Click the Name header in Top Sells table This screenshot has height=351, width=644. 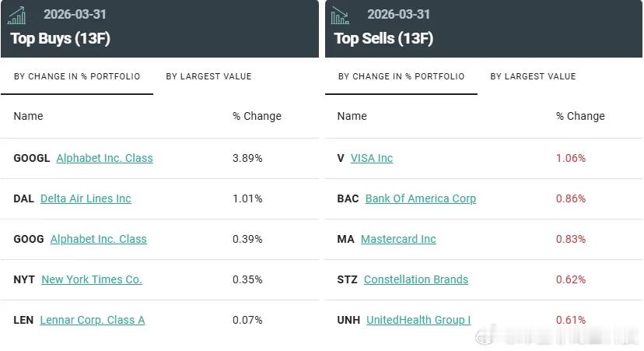352,116
